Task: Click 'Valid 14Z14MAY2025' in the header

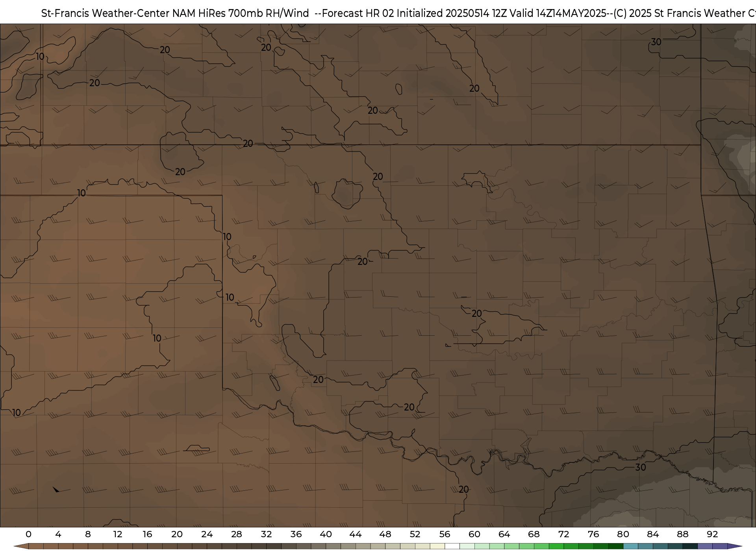Action: pos(558,13)
